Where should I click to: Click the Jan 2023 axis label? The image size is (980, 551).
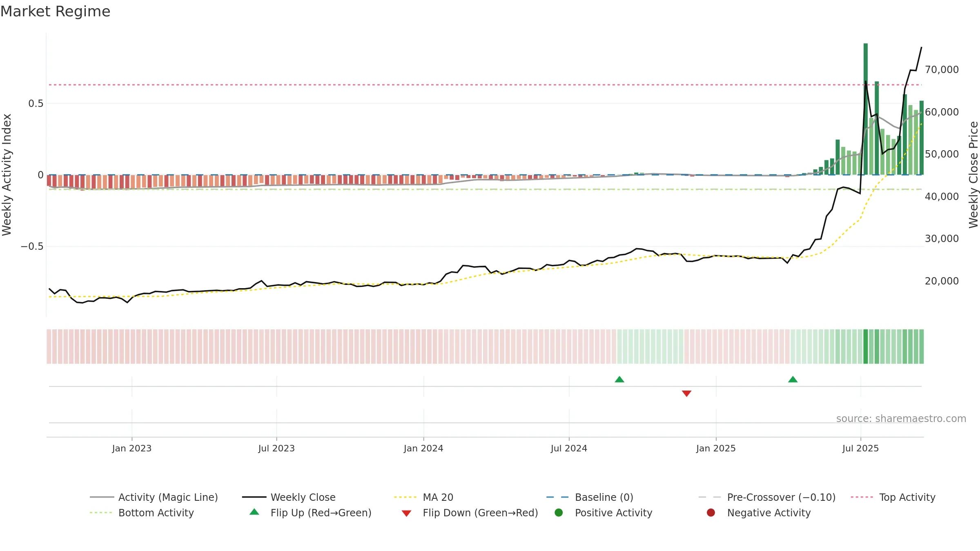click(132, 449)
